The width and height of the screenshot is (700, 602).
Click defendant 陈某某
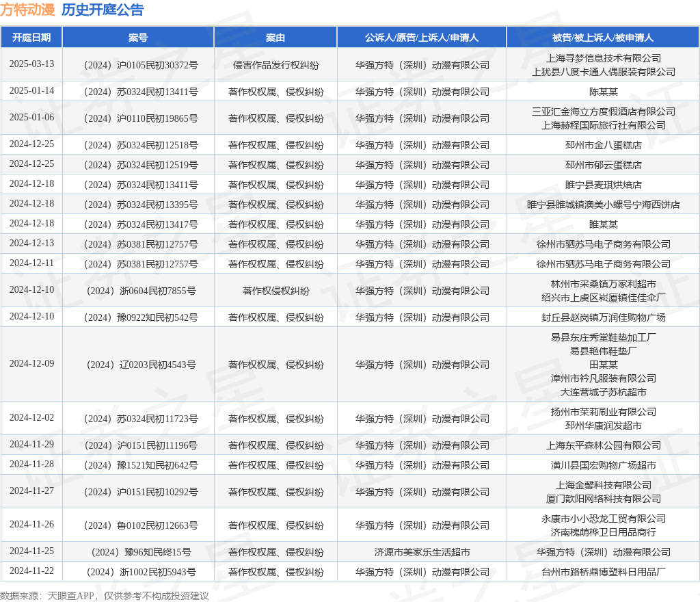coord(604,92)
